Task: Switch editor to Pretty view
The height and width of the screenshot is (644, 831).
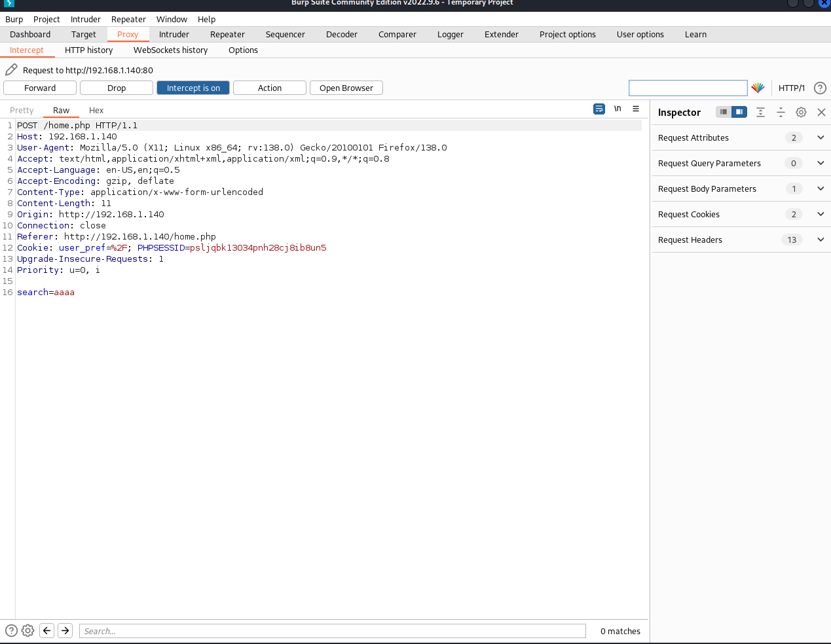Action: click(22, 110)
